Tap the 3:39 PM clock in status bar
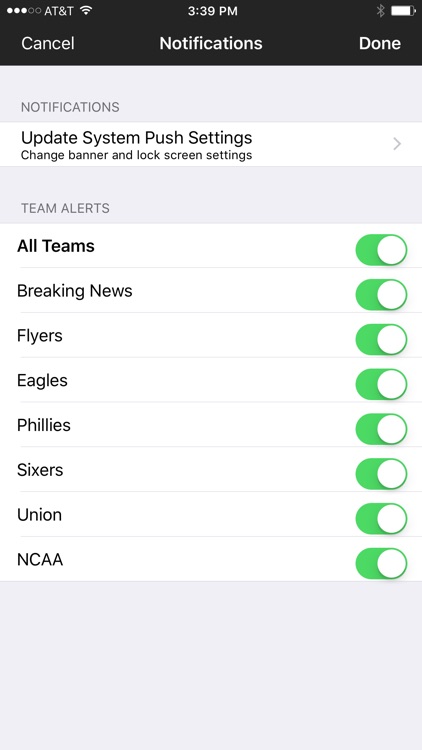Viewport: 422px width, 750px height. (212, 11)
